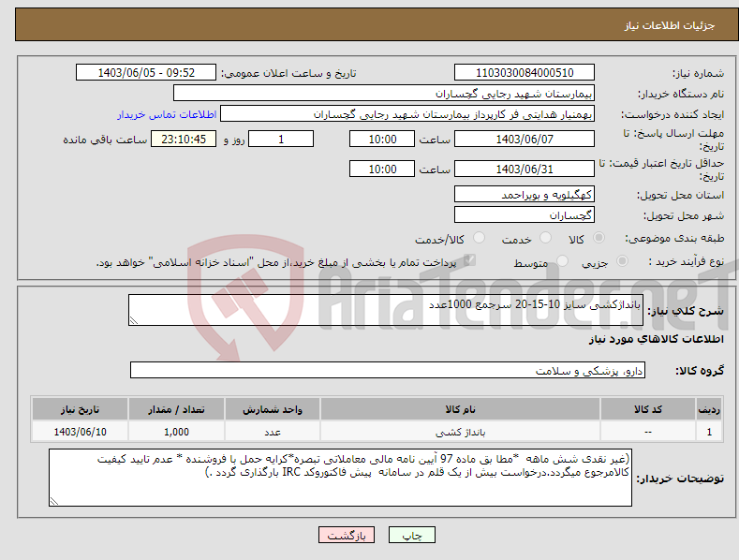This screenshot has width=739, height=560.
Task: Select the جزیی purchase type radio
Action: coord(622,260)
